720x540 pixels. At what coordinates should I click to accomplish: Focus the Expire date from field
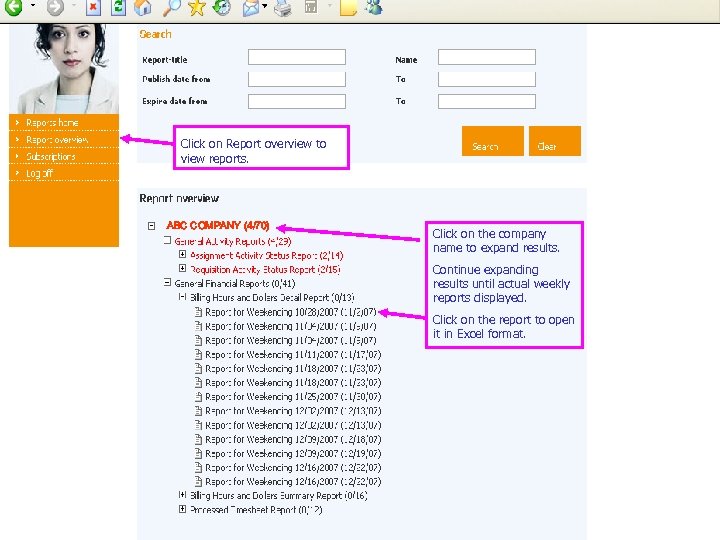297,101
